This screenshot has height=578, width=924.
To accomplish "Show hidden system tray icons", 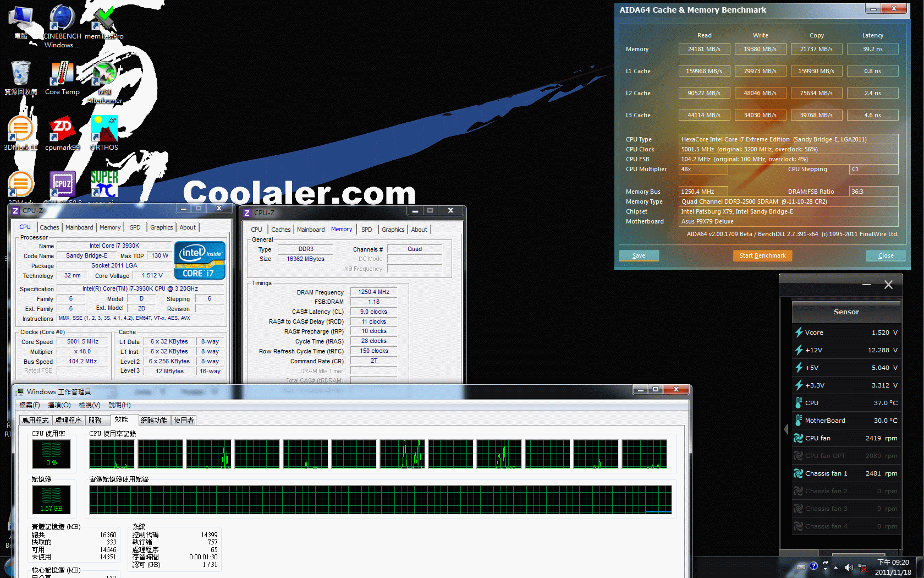I will point(836,568).
